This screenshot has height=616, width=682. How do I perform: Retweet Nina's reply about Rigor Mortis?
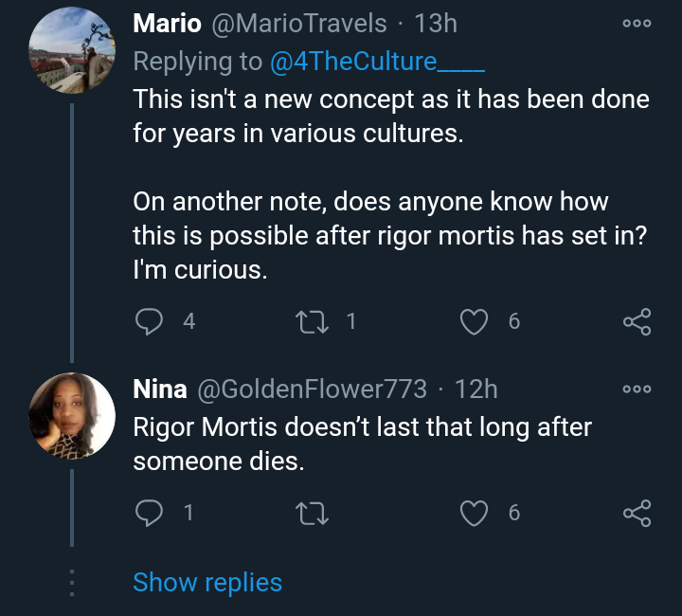coord(312,513)
